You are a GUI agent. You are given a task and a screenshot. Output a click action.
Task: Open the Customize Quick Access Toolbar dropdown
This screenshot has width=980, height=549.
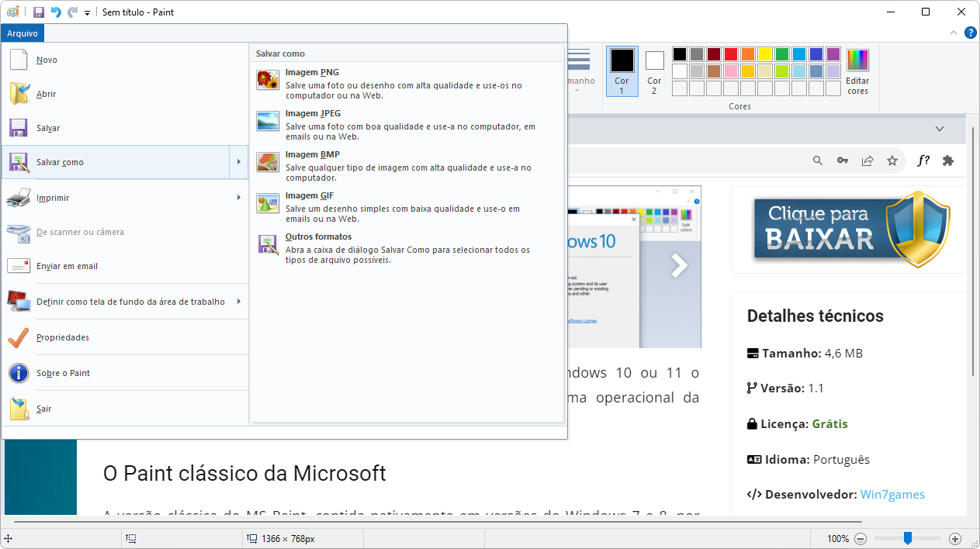point(87,13)
